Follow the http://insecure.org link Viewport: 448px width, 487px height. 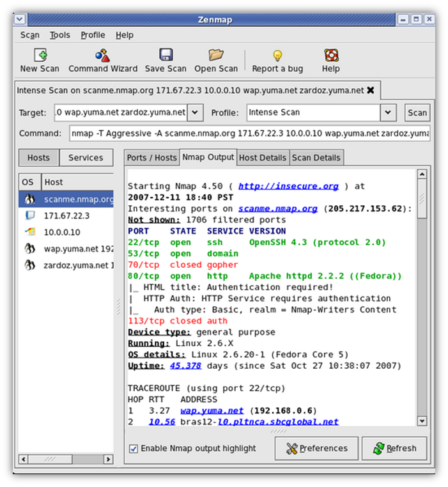pyautogui.click(x=288, y=186)
